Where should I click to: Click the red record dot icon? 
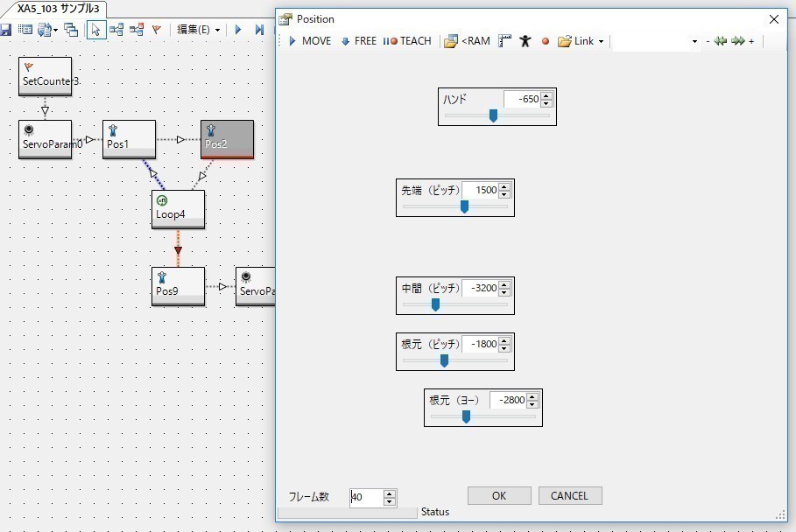click(x=546, y=41)
